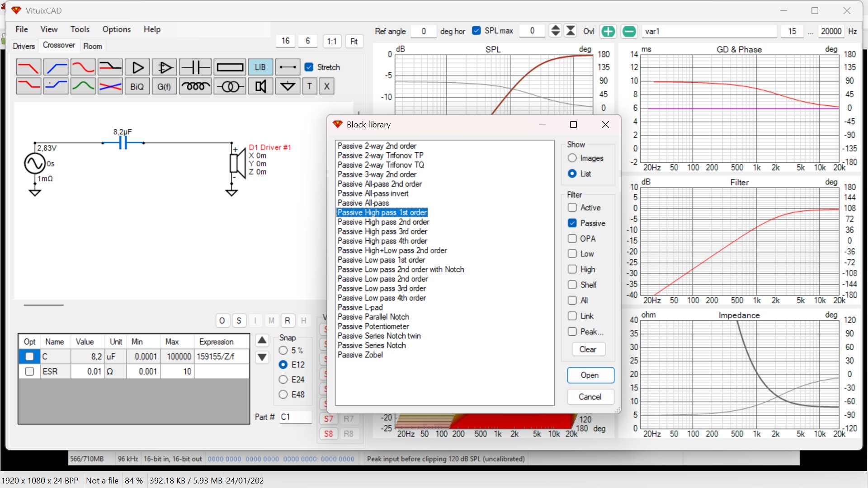Select the wire connection tool
868x488 pixels.
tap(288, 67)
